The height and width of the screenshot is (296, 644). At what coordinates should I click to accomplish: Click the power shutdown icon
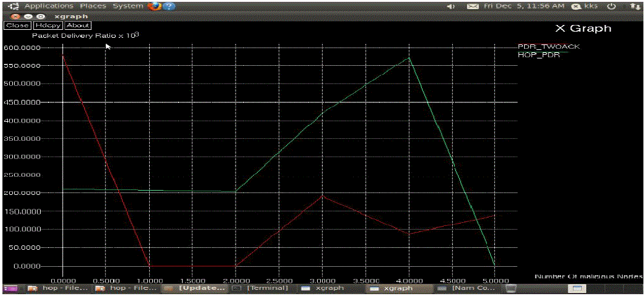[611, 6]
